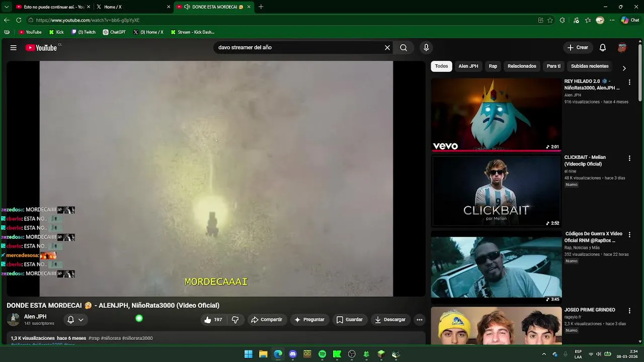The width and height of the screenshot is (644, 362).
Task: Open REY HELADO 2.0 video thumbnail
Action: (x=496, y=114)
